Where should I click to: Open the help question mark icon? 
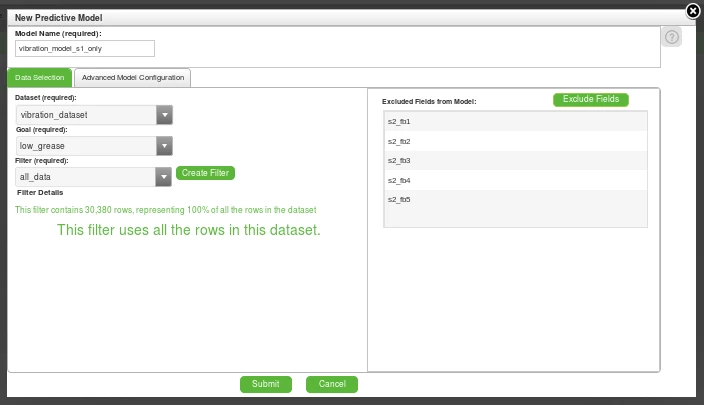click(672, 37)
